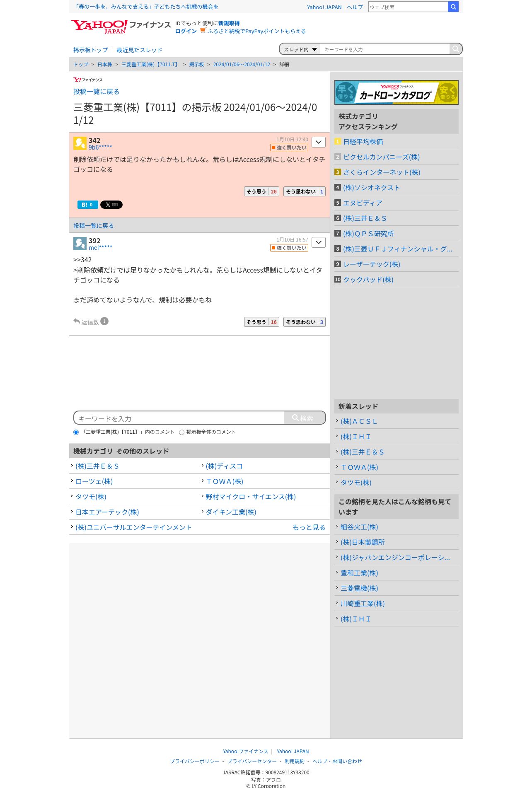This screenshot has width=532, height=788.
Task: Open ピクセルカンパニーズ(株) ranking entry
Action: (381, 157)
